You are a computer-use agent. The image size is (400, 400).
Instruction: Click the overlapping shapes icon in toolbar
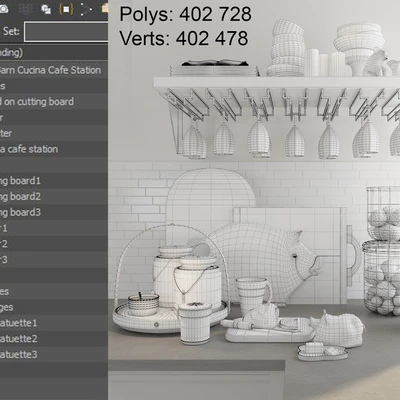point(46,9)
